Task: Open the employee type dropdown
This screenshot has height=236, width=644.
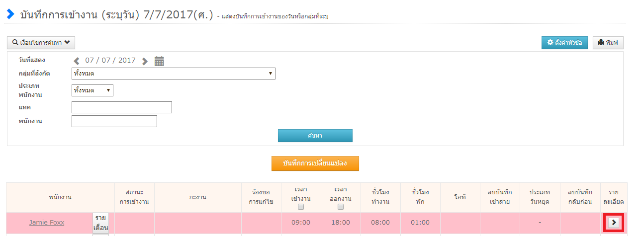Action: [92, 90]
